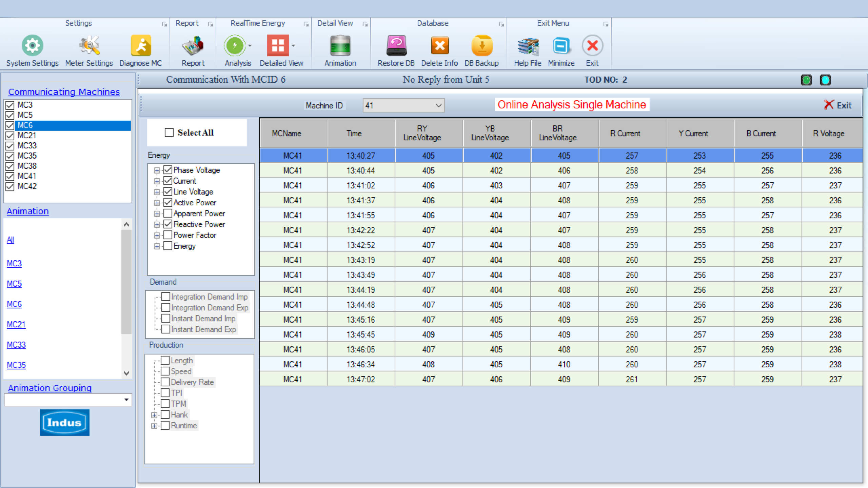Uncheck MC21 in Communicating Machines

pos(10,136)
